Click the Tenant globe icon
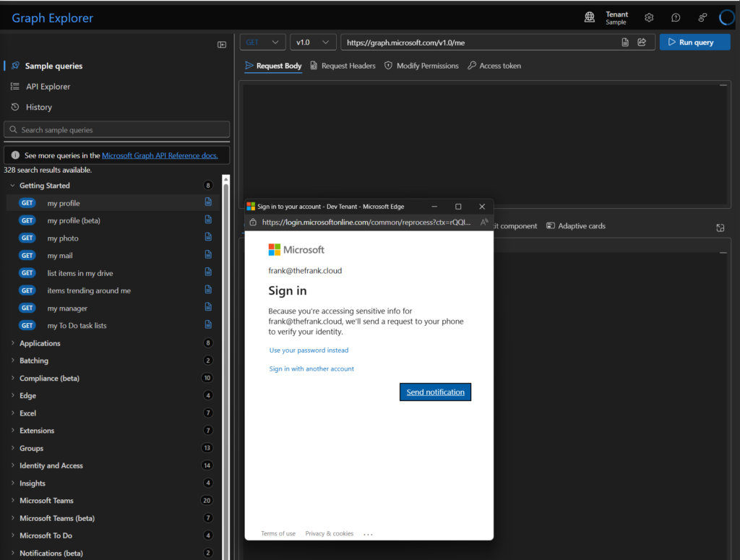 (x=590, y=18)
